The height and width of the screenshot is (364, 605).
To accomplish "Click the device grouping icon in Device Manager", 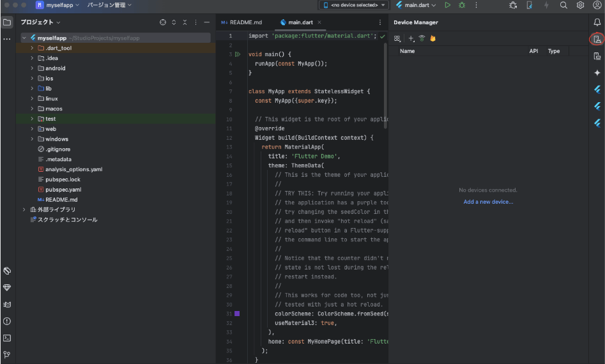I will (x=397, y=38).
